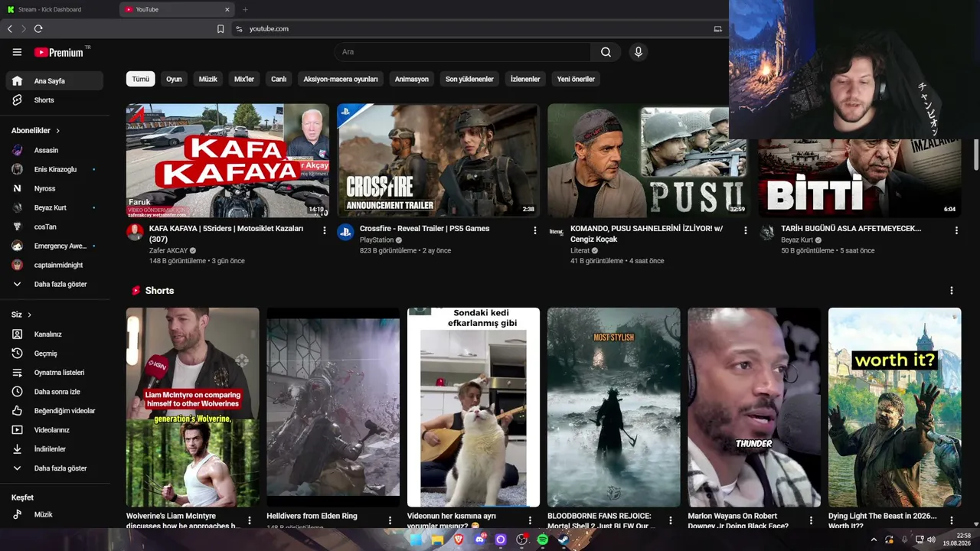Bookmark this page using the bookmark icon
This screenshot has height=551, width=980.
[220, 29]
